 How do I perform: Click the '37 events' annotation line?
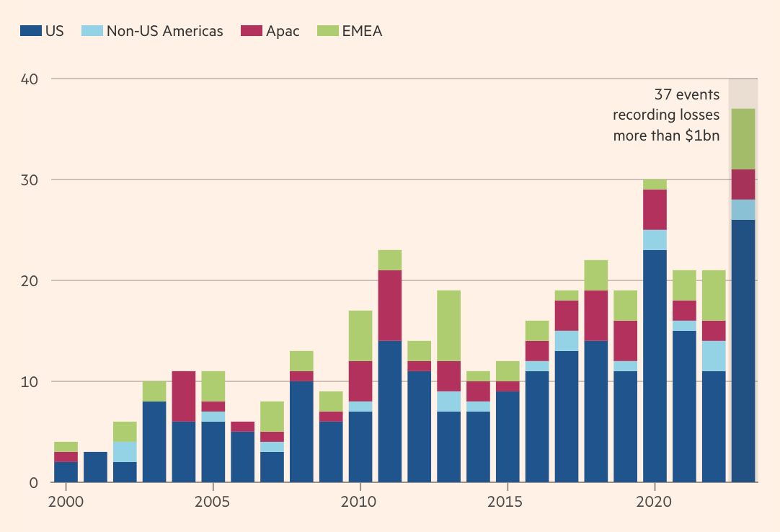tap(687, 94)
